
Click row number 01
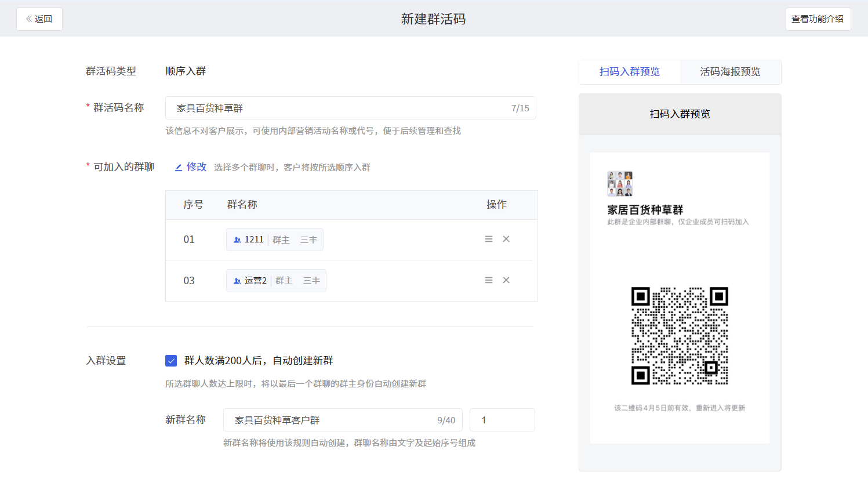[x=189, y=240]
